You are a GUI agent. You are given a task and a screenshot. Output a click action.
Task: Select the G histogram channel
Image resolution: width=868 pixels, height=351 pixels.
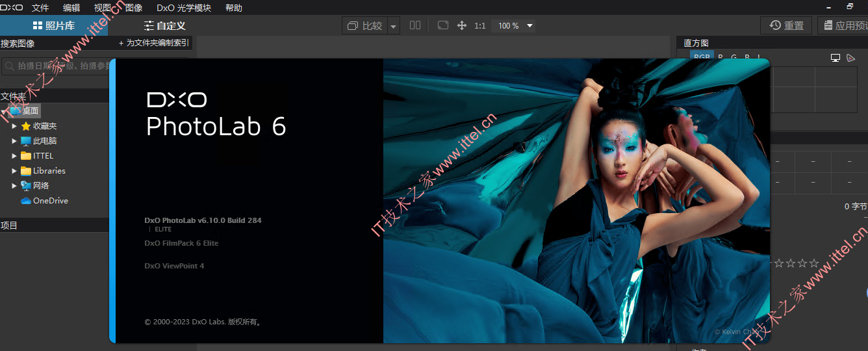(x=734, y=57)
